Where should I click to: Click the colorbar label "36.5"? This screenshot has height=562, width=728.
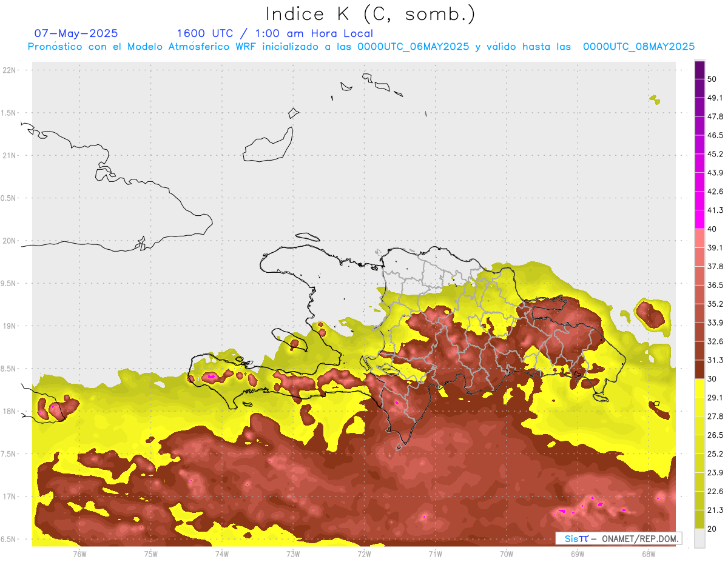point(715,285)
